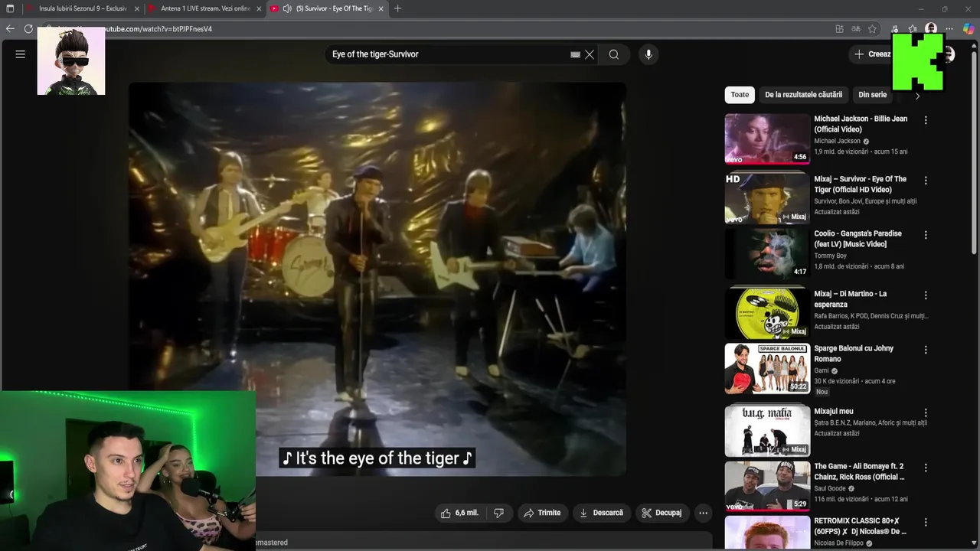This screenshot has width=980, height=551.
Task: Add page to favorites with star icon
Action: click(873, 29)
